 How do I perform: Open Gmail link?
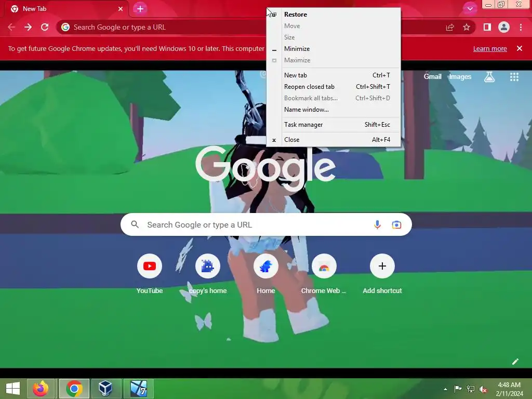433,77
